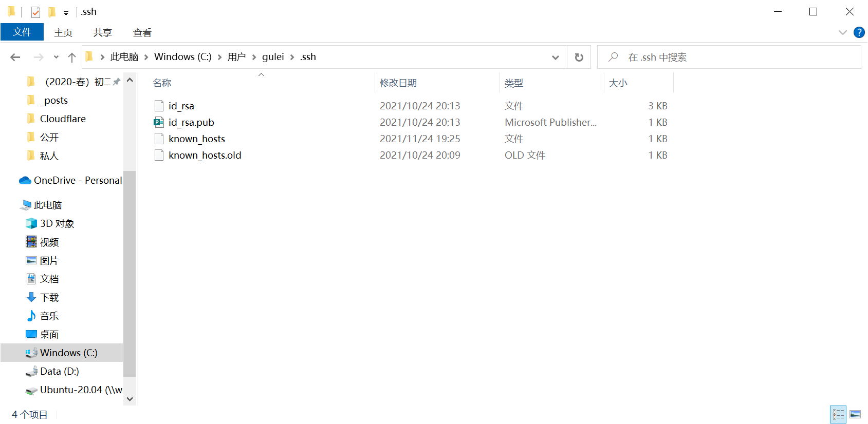868x424 pixels.
Task: Click the Windows (C:) drive icon
Action: [x=31, y=353]
